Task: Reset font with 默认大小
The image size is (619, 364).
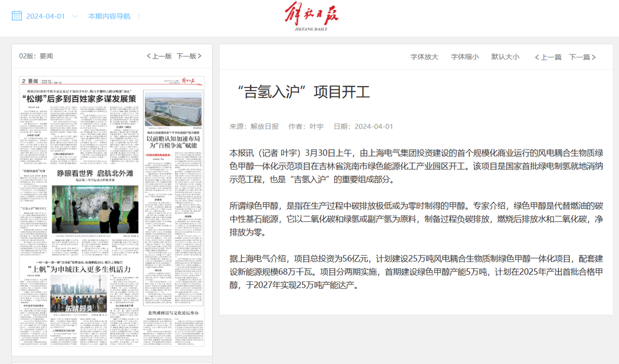Action: point(506,57)
